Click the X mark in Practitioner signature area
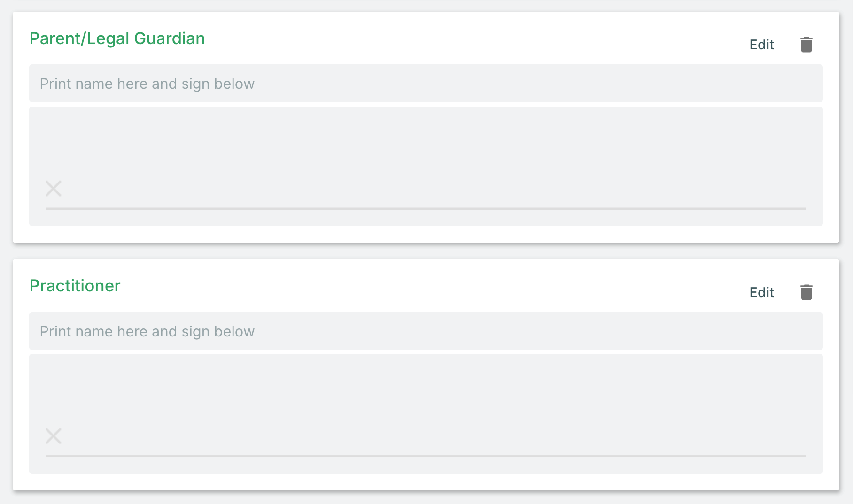Image resolution: width=853 pixels, height=504 pixels. 54,436
